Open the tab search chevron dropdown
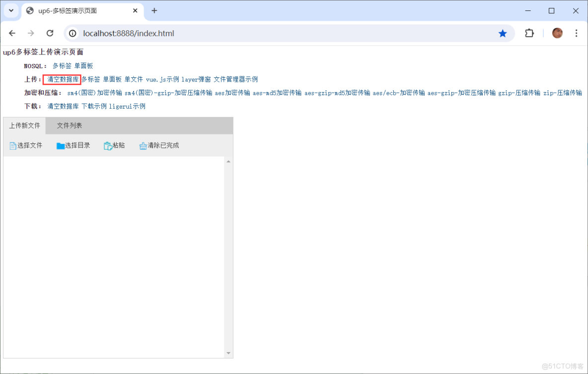 click(11, 10)
